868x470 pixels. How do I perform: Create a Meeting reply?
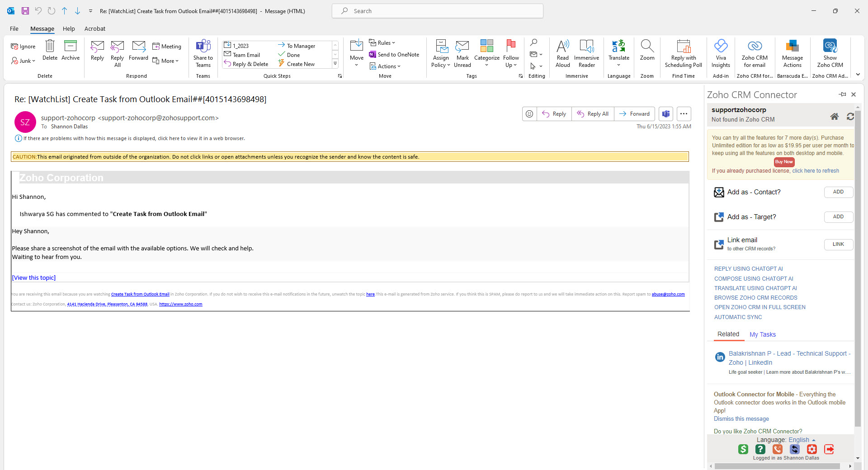pos(167,46)
